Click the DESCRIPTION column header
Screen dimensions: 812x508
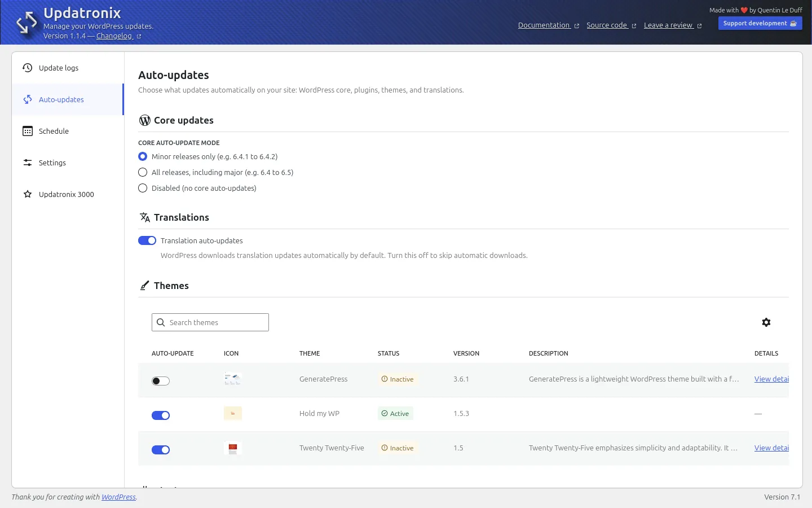549,353
